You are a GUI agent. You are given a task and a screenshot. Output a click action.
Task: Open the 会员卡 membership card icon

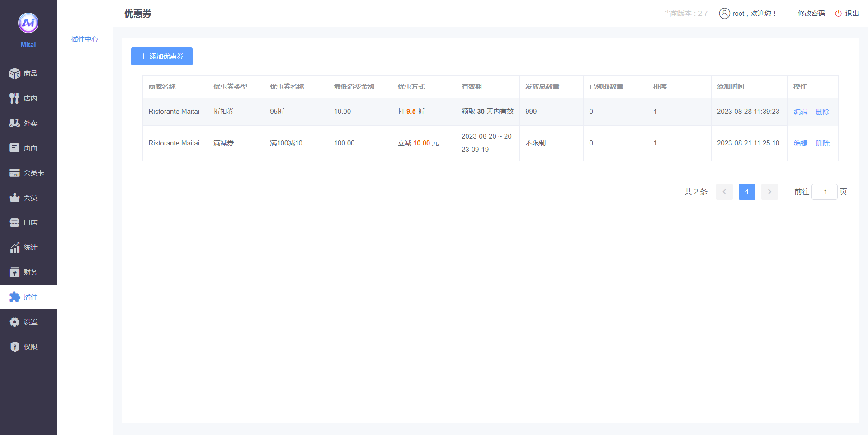pyautogui.click(x=14, y=173)
